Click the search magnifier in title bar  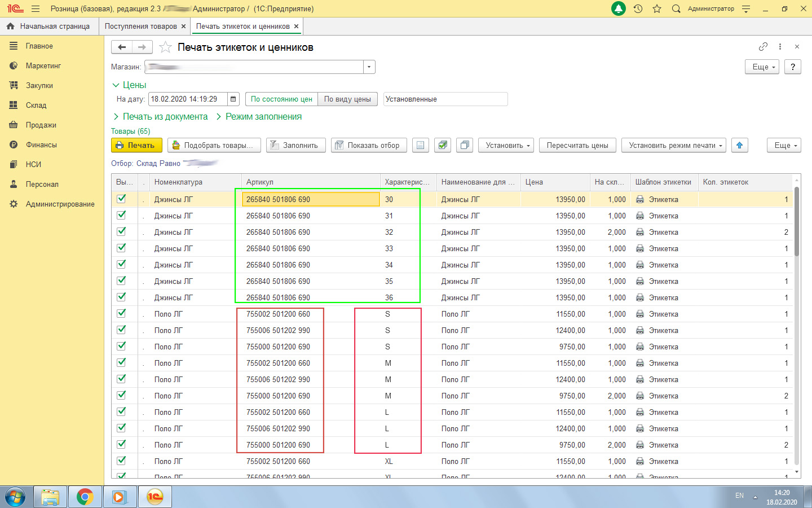pos(676,8)
